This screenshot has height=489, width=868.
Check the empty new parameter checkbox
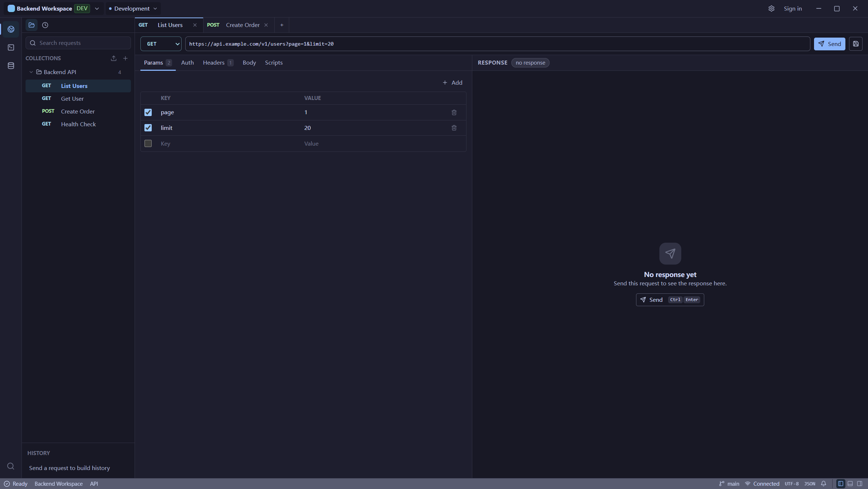pos(148,143)
